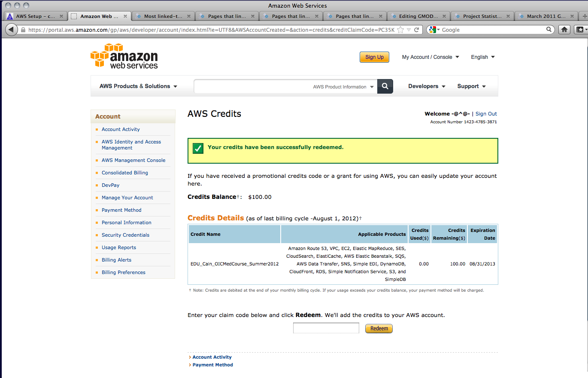Open Consolidated Billing link
The height and width of the screenshot is (378, 588).
pos(125,173)
